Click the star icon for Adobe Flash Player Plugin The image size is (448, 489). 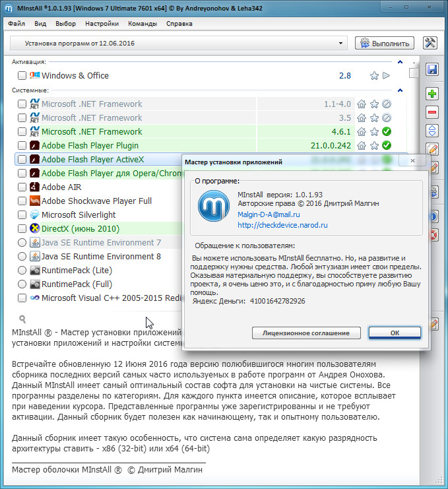coord(374,145)
